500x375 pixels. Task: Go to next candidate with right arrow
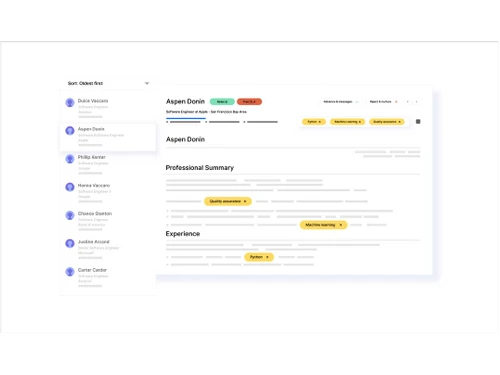tap(416, 102)
